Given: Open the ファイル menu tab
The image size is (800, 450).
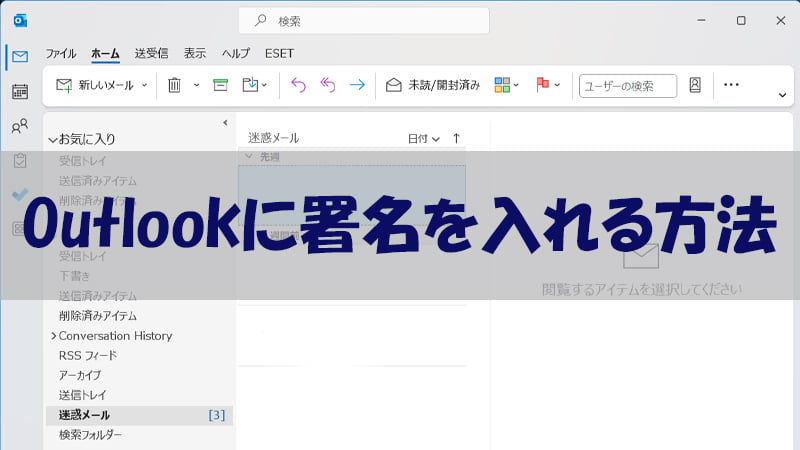Looking at the screenshot, I should tap(60, 53).
